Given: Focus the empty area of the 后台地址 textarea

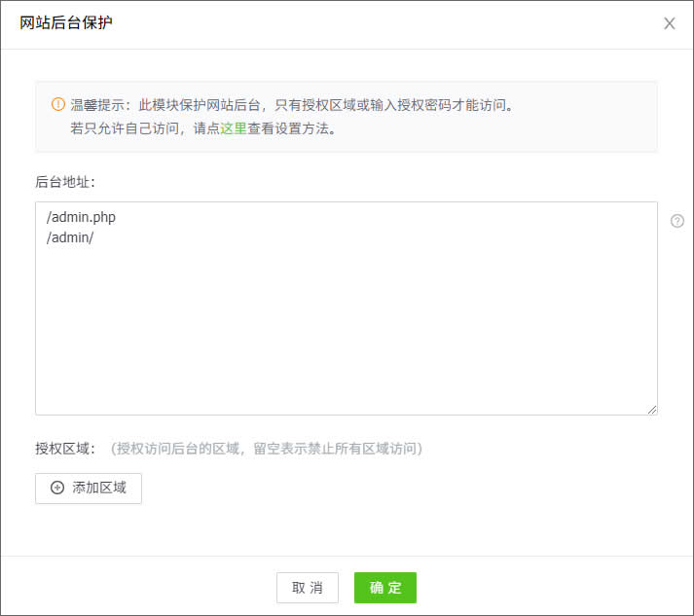Looking at the screenshot, I should coord(346,331).
